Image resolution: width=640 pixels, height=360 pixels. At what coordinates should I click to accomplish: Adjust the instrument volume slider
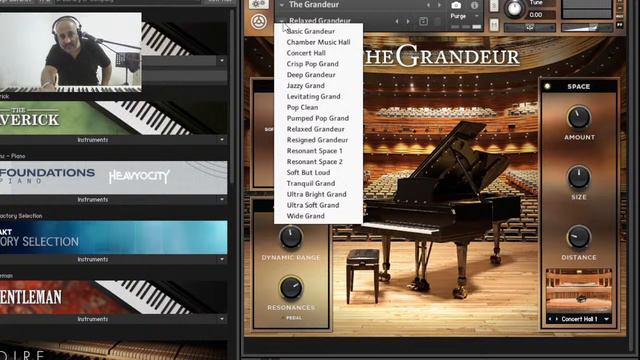point(587,28)
